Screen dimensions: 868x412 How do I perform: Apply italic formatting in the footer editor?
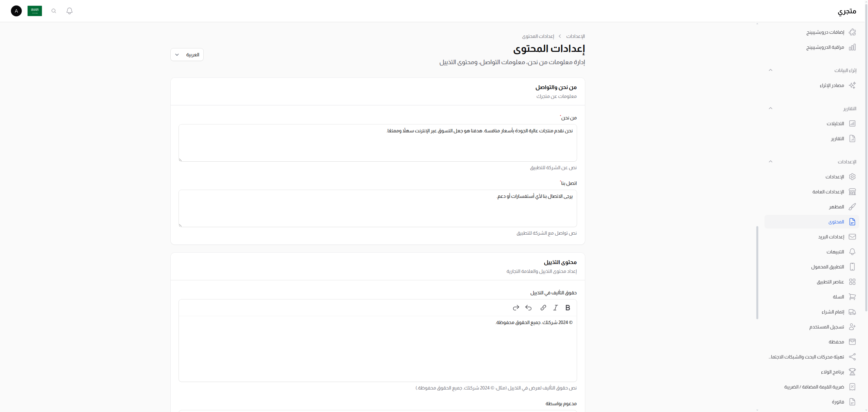coord(555,307)
